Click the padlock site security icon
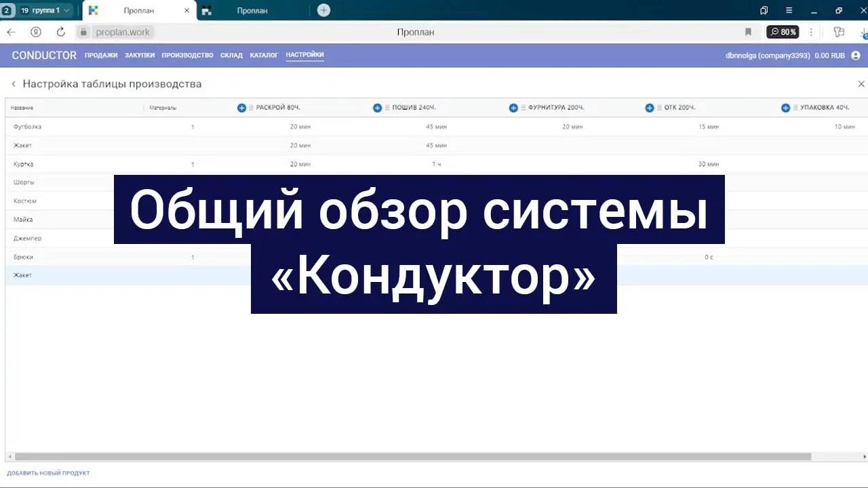 pos(84,32)
